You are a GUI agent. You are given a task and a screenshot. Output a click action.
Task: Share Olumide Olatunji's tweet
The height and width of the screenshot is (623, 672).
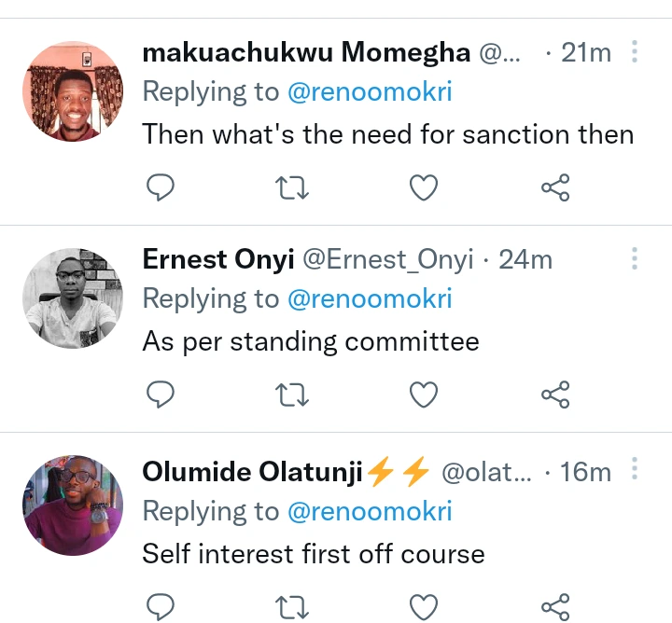pyautogui.click(x=555, y=607)
